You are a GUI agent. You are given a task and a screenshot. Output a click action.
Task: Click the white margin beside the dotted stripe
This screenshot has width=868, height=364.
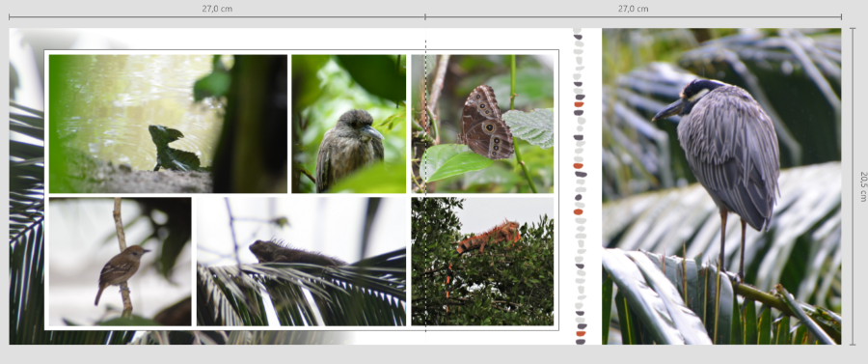coord(594,186)
